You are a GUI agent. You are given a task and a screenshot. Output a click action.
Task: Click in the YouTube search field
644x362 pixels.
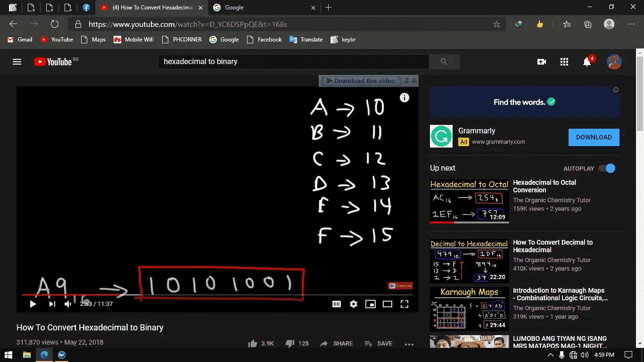(293, 62)
